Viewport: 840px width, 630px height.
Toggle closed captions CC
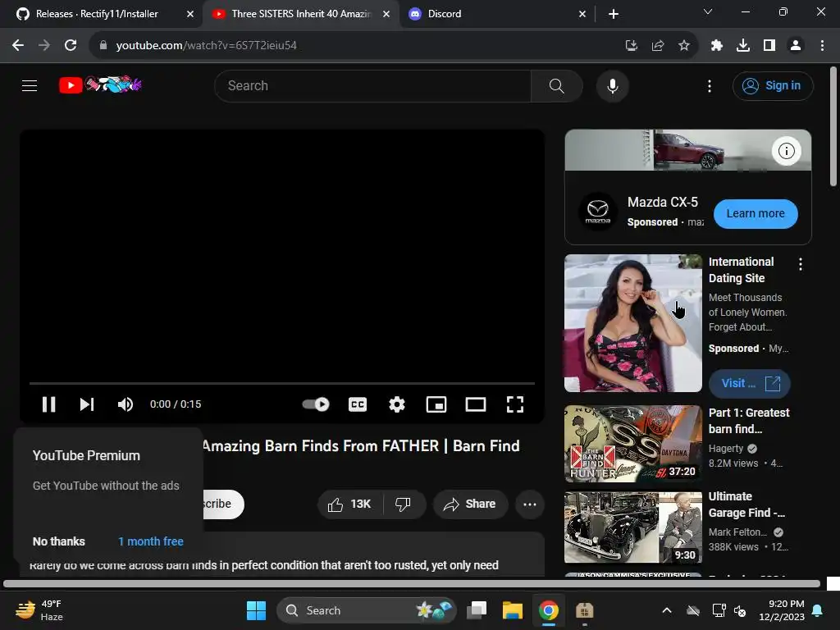358,404
